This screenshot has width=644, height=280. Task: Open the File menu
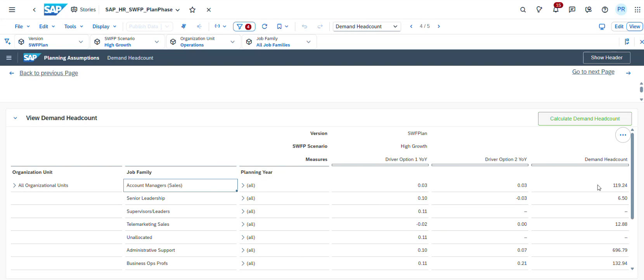point(22,26)
